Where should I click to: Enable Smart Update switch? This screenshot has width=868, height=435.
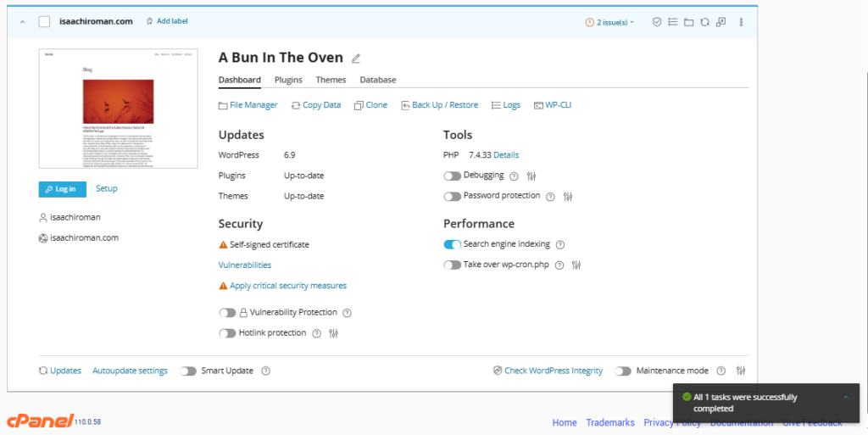click(x=188, y=371)
